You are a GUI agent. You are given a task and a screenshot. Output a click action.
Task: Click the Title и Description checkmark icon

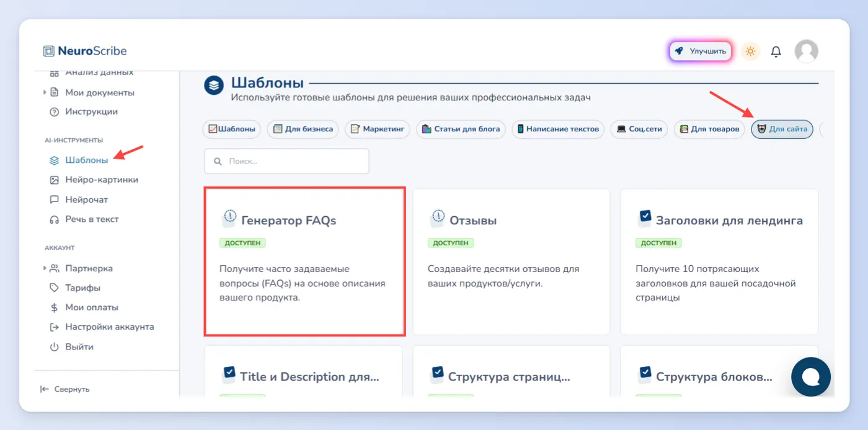coord(229,375)
